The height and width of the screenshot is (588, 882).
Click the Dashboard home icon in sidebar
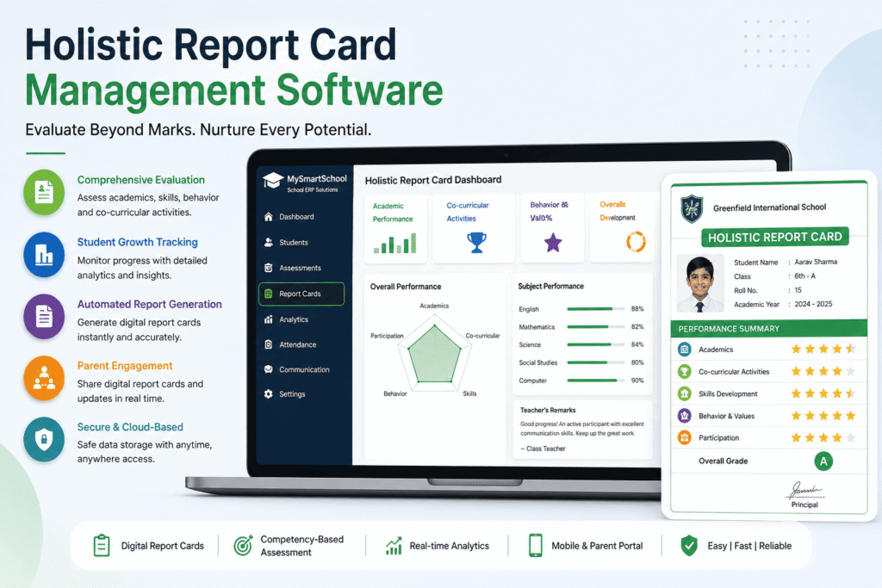269,216
